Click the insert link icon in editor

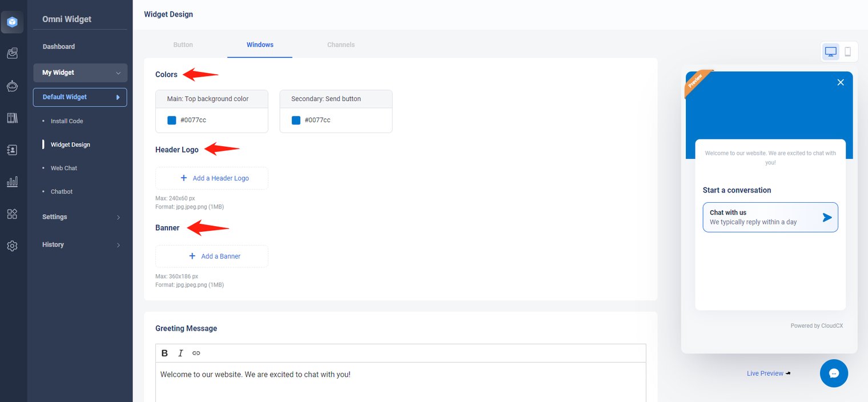click(x=196, y=353)
